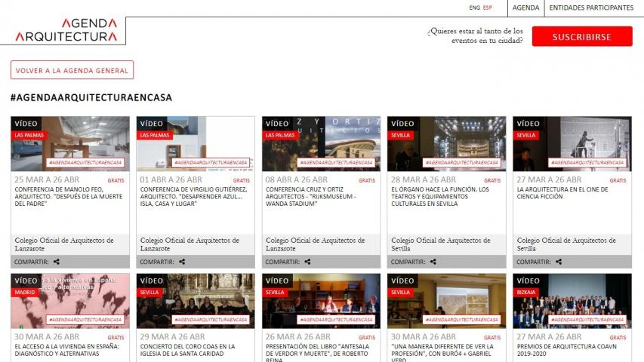Click SEVILLA tag on Concierto del Coro card
The height and width of the screenshot is (362, 644).
pyautogui.click(x=149, y=292)
